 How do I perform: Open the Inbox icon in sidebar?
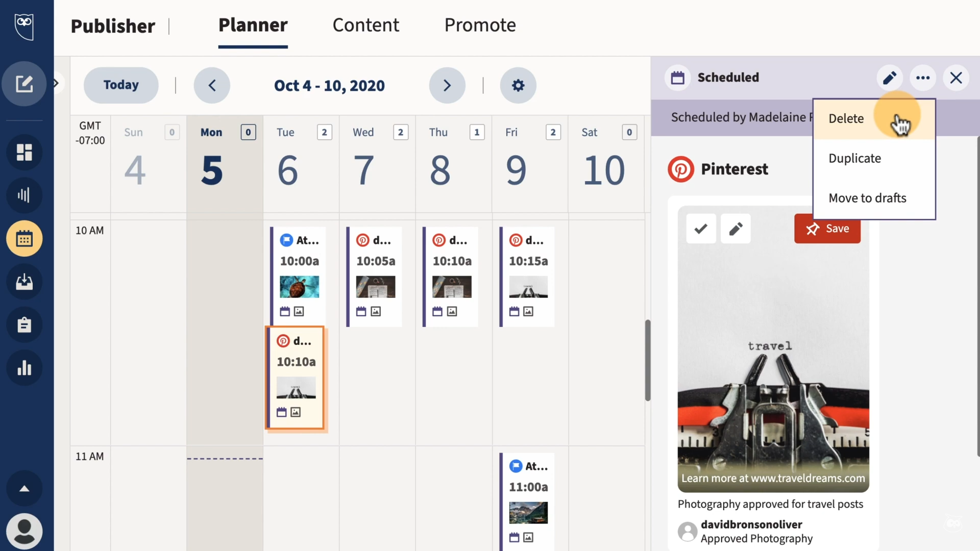click(x=24, y=282)
